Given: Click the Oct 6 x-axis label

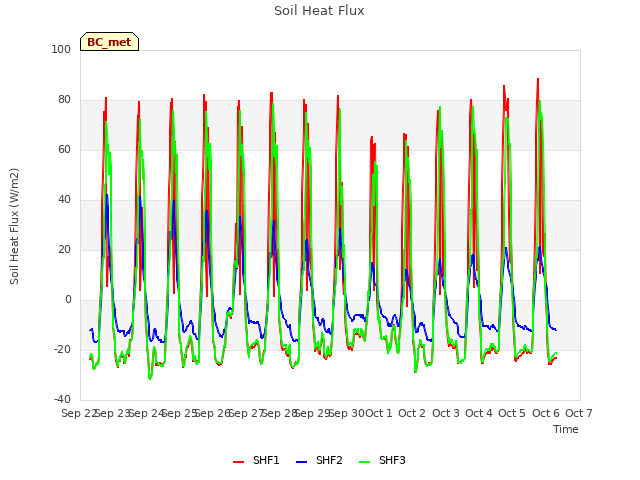Looking at the screenshot, I should 545,413.
